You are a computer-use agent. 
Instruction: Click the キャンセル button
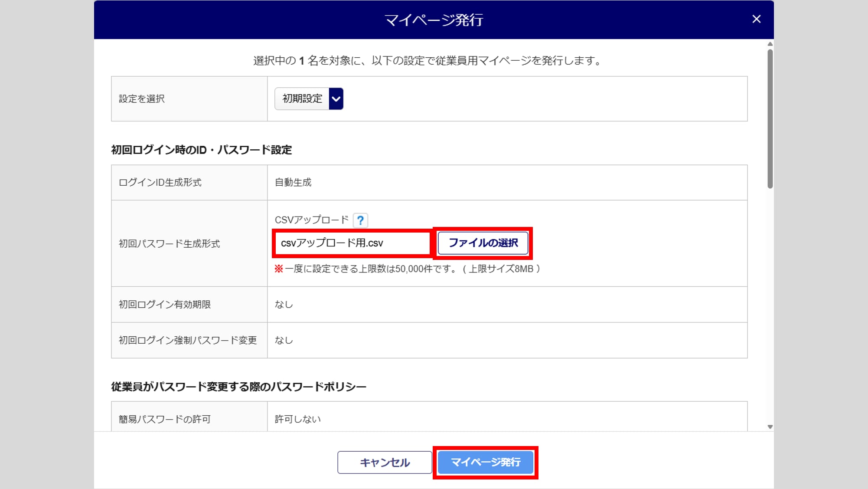(x=385, y=462)
